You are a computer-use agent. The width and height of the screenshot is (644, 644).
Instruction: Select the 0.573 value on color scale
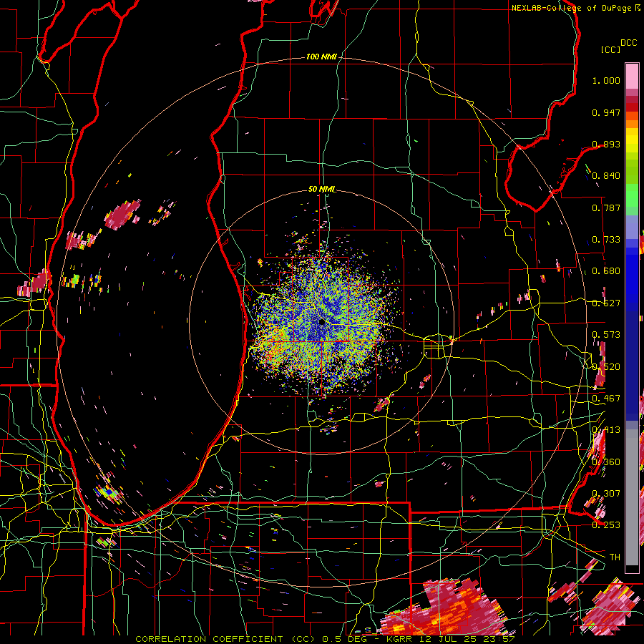click(606, 335)
